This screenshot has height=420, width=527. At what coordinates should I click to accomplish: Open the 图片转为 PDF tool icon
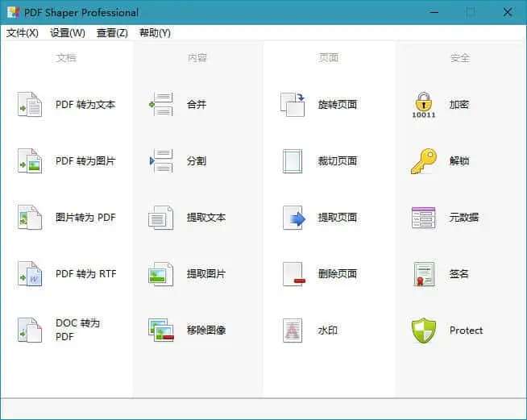(30, 218)
